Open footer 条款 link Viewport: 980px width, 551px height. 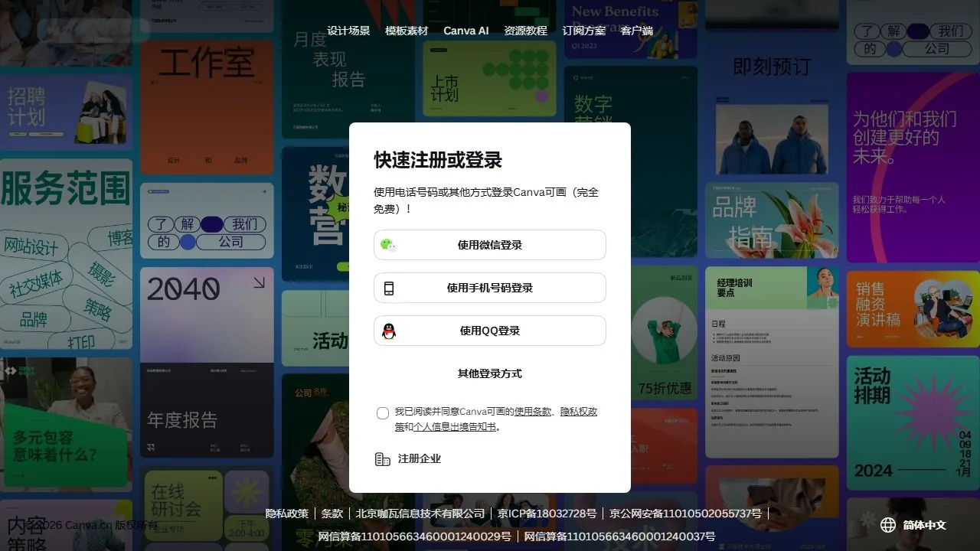tap(332, 514)
